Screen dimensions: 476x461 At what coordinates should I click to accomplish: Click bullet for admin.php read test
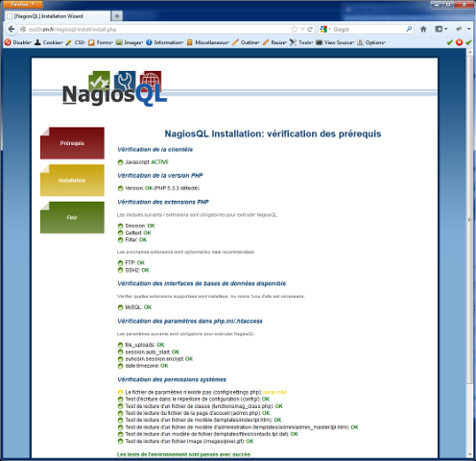click(120, 413)
